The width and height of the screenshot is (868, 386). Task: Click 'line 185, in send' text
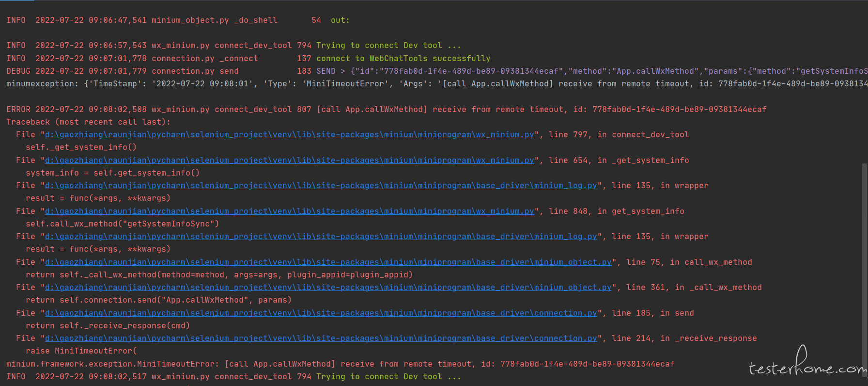pos(653,313)
